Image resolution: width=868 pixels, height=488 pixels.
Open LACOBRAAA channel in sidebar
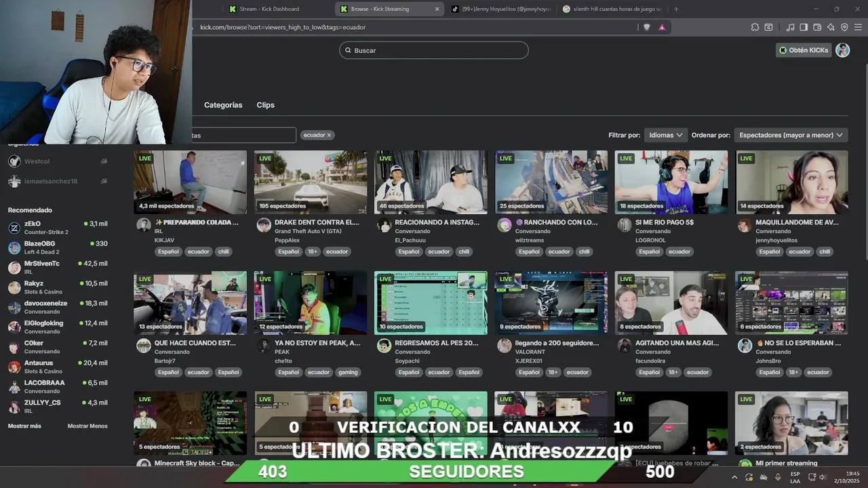click(x=58, y=386)
